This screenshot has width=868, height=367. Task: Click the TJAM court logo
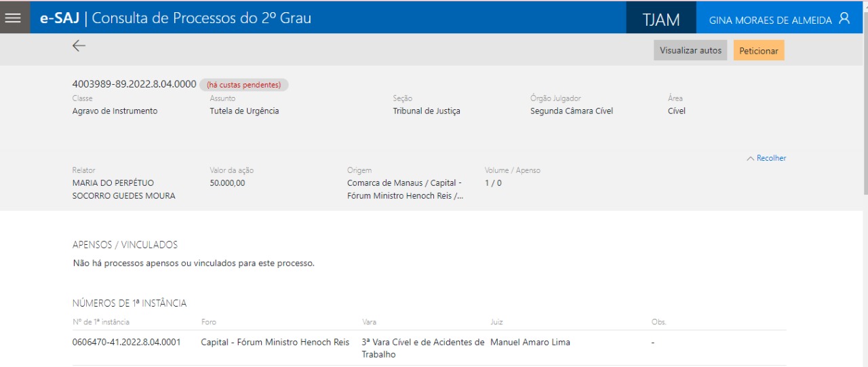(x=661, y=20)
